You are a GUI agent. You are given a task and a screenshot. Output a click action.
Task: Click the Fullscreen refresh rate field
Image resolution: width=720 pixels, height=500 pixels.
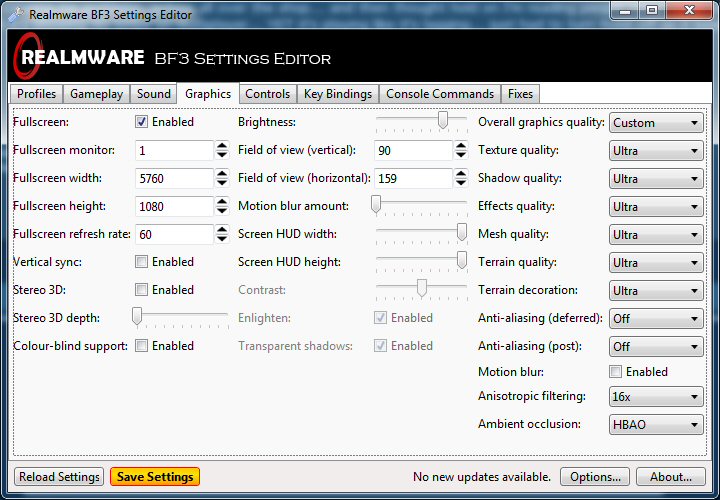(174, 234)
